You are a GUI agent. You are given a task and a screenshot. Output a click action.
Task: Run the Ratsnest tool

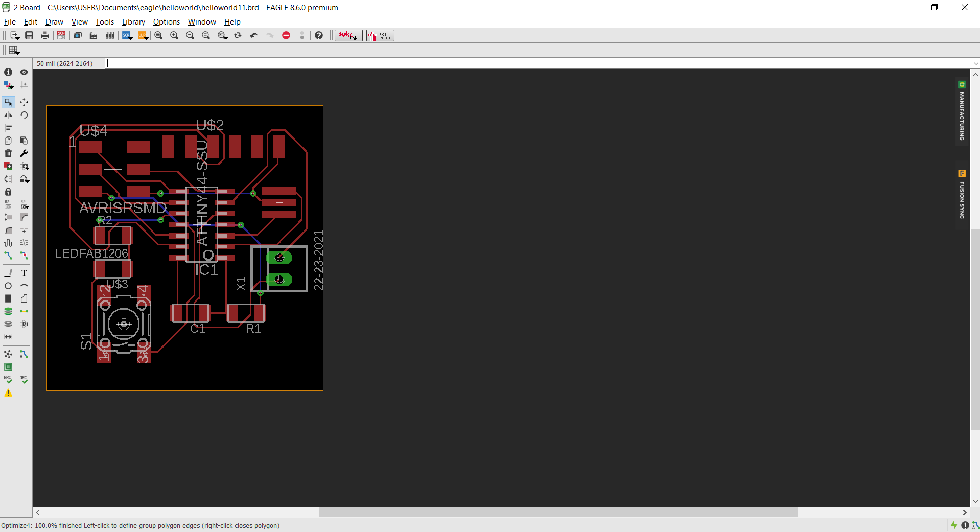pyautogui.click(x=8, y=354)
